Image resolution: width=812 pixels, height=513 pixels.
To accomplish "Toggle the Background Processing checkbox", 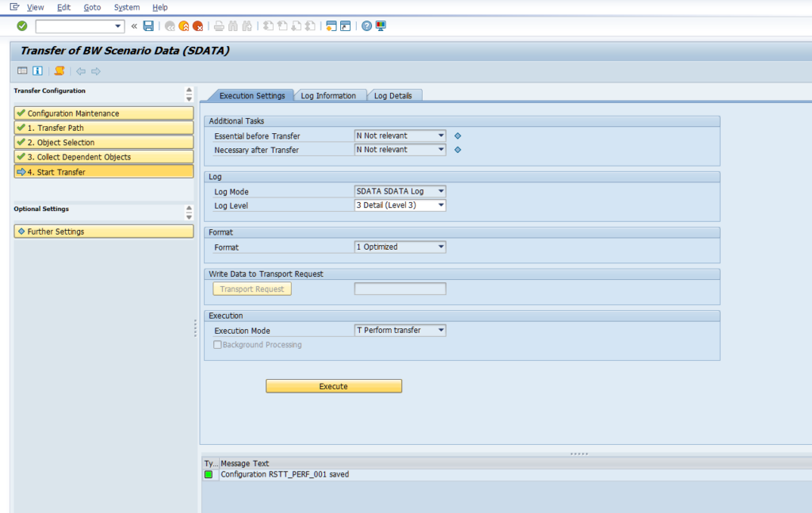I will 217,345.
